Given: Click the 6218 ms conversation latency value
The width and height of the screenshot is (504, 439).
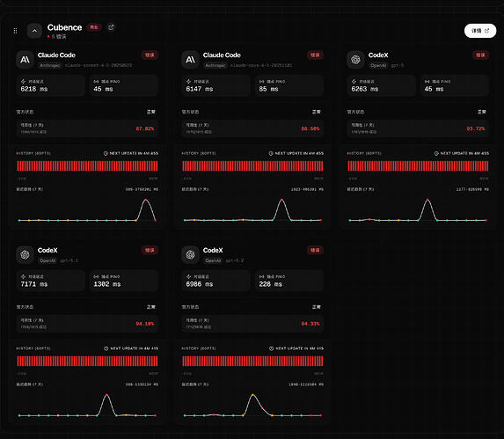Looking at the screenshot, I should [34, 89].
